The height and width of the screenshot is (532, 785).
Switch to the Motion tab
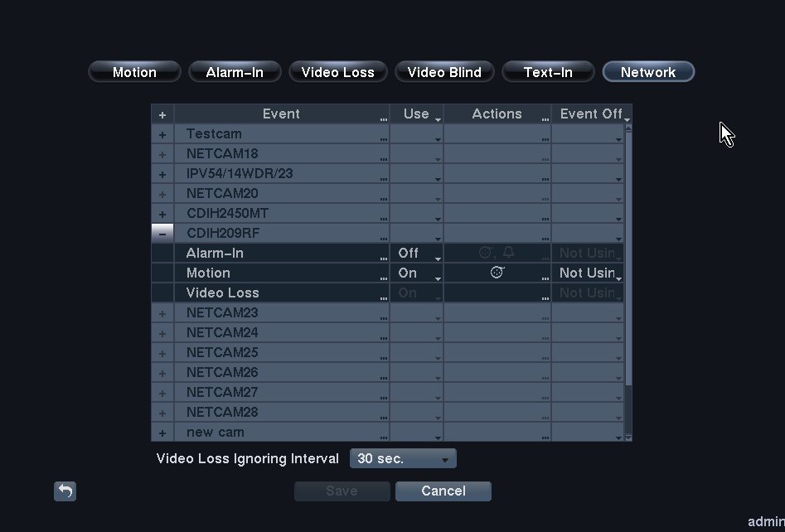pyautogui.click(x=134, y=72)
